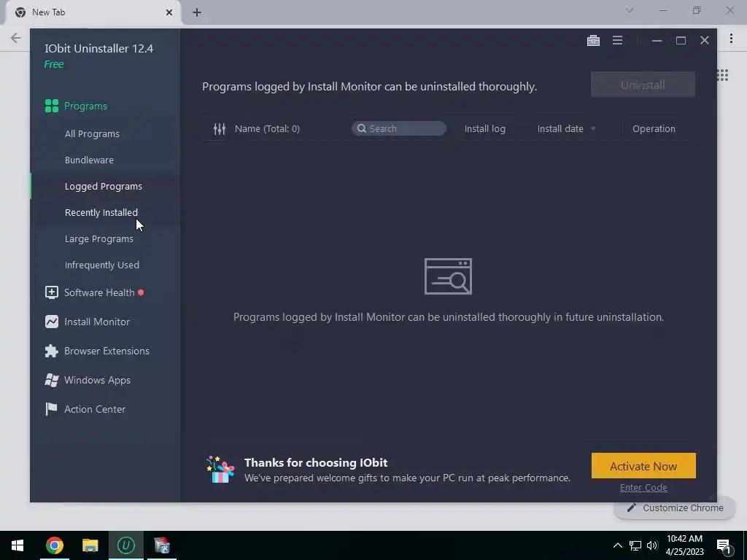Click the search magnifier icon
This screenshot has height=560, width=747.
(362, 128)
